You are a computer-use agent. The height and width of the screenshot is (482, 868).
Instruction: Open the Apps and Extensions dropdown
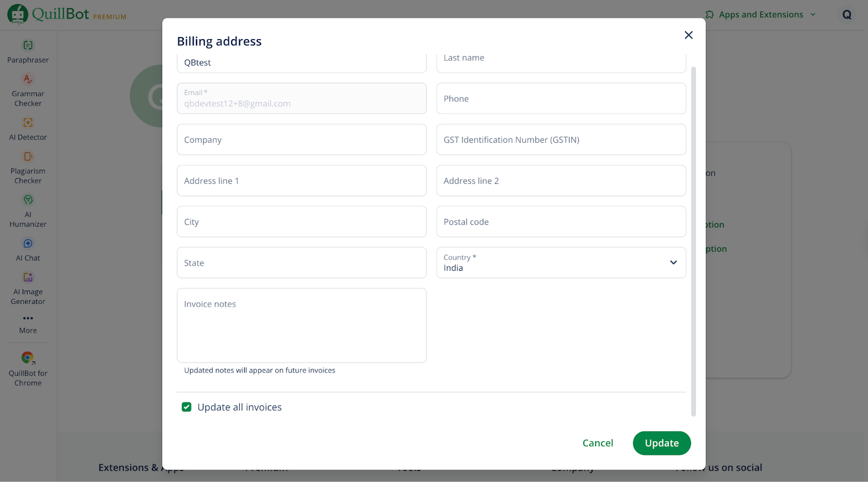pos(761,15)
